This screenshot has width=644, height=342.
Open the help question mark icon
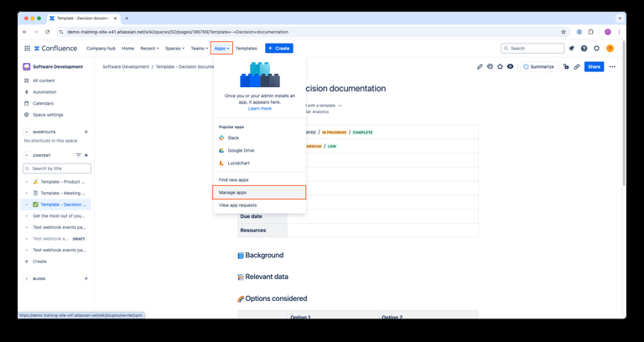(584, 49)
